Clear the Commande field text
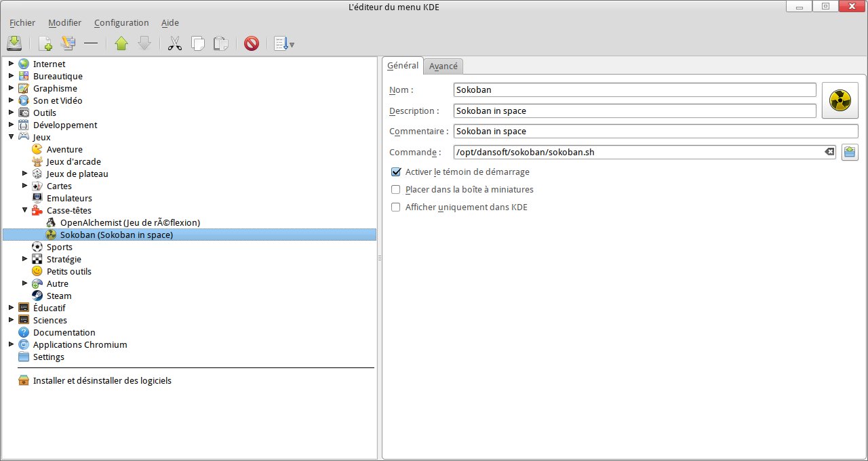 [x=829, y=152]
